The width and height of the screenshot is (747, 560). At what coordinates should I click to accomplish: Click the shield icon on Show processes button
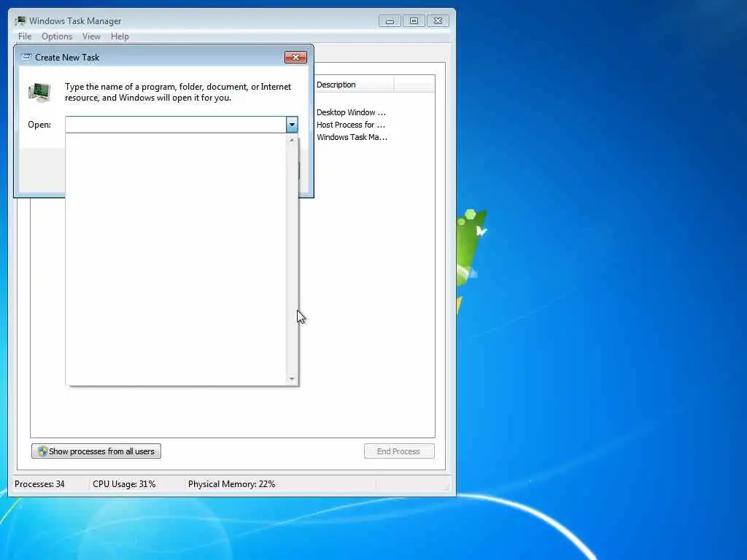pos(42,451)
